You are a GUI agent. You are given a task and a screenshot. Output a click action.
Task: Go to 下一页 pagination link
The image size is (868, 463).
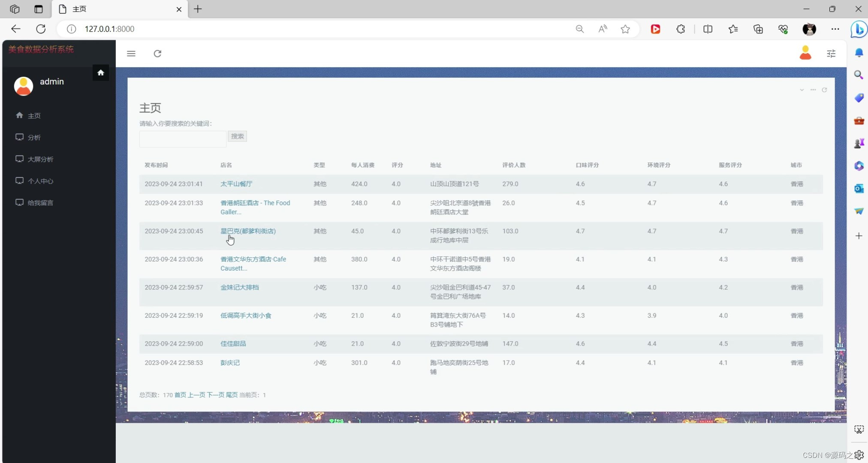pos(216,395)
